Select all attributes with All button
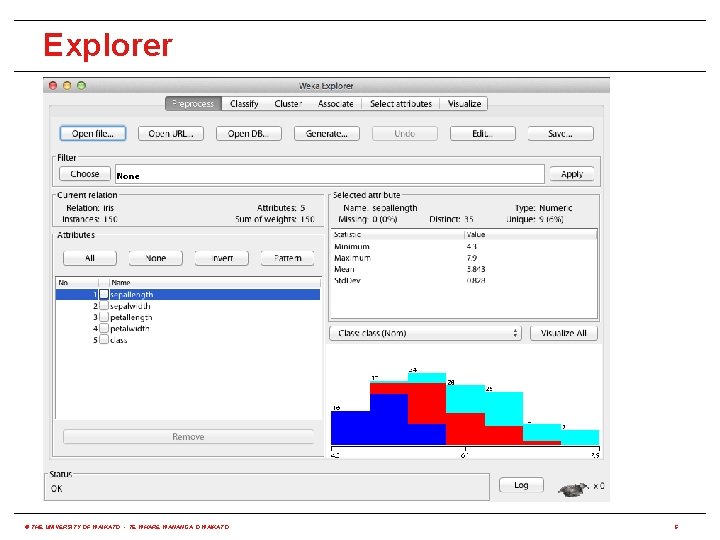The width and height of the screenshot is (720, 540). coord(90,258)
